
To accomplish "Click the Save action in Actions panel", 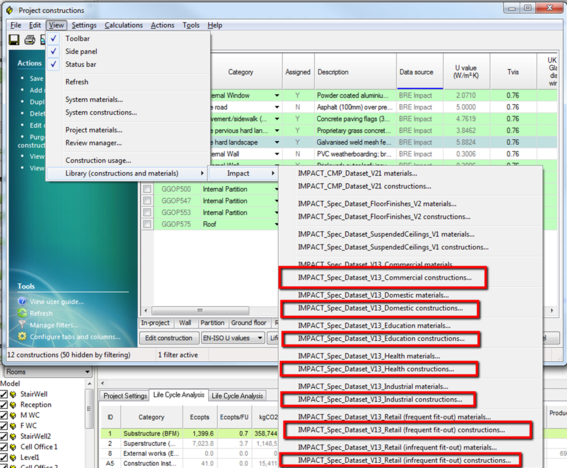I will pyautogui.click(x=37, y=78).
